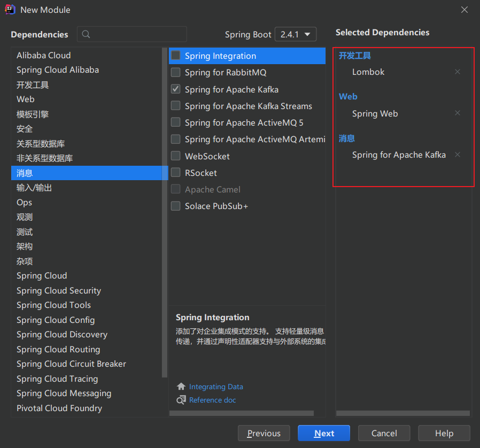Click Lombok in selected dependencies
Screen dimensions: 480x448
(368, 72)
